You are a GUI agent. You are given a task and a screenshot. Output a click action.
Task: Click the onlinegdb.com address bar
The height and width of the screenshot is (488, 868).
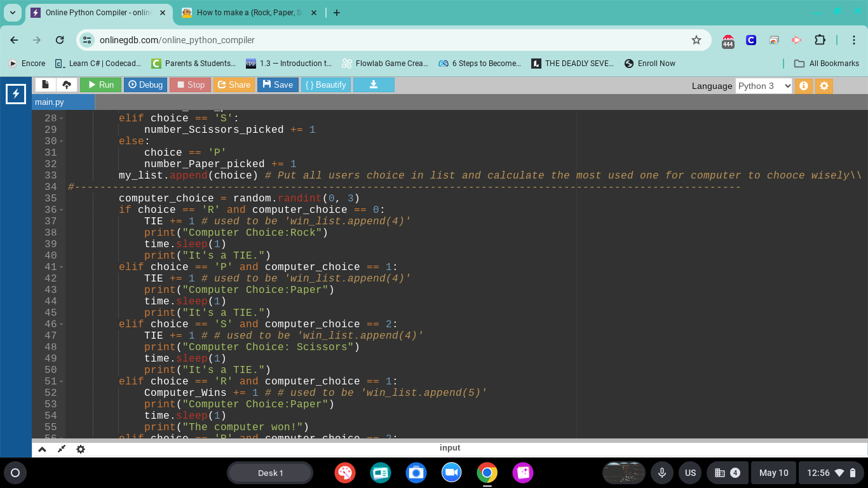(394, 40)
